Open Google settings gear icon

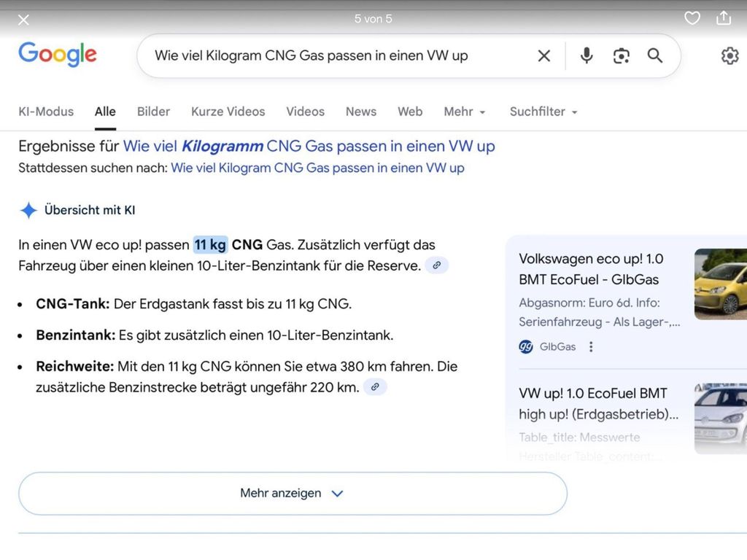pyautogui.click(x=729, y=56)
